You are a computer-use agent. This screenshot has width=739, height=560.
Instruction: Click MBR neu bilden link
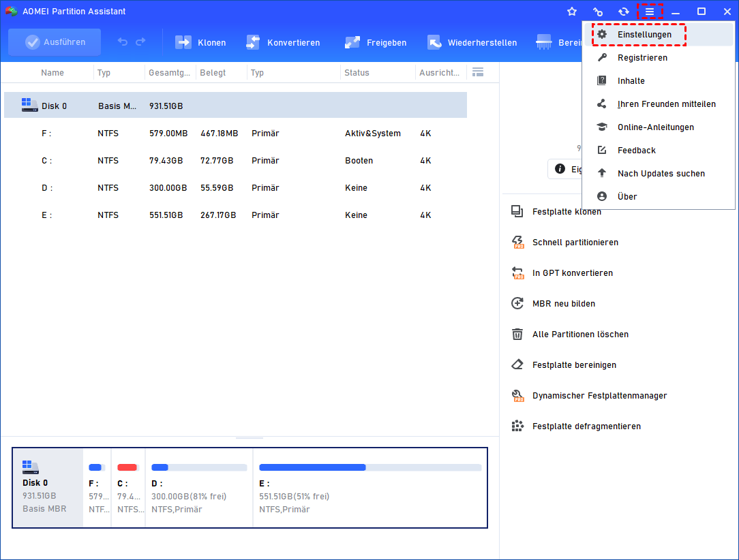click(564, 303)
